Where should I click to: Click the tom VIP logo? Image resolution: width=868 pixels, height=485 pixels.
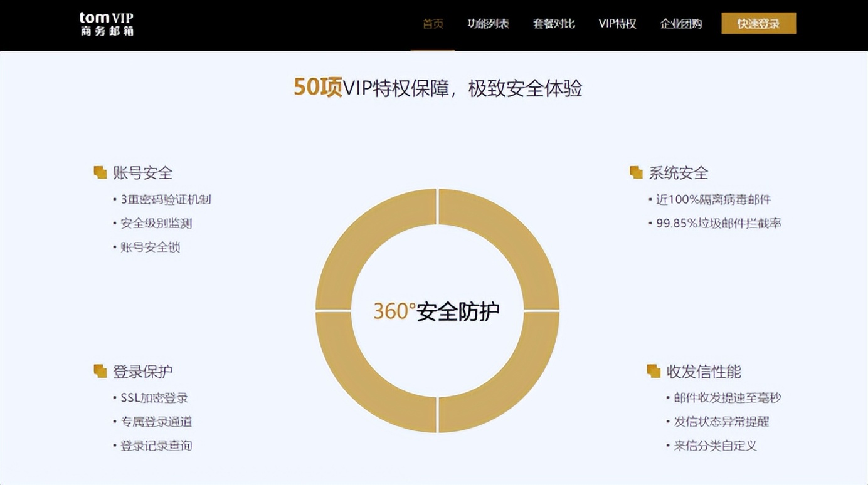[x=105, y=25]
